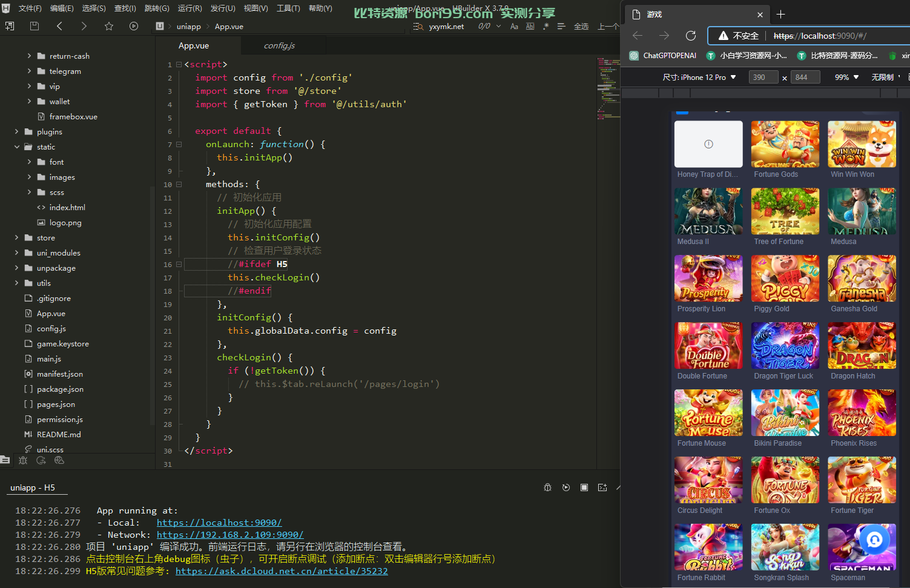This screenshot has height=588, width=910.
Task: Open the search match count dropdown arrow
Action: (x=498, y=26)
